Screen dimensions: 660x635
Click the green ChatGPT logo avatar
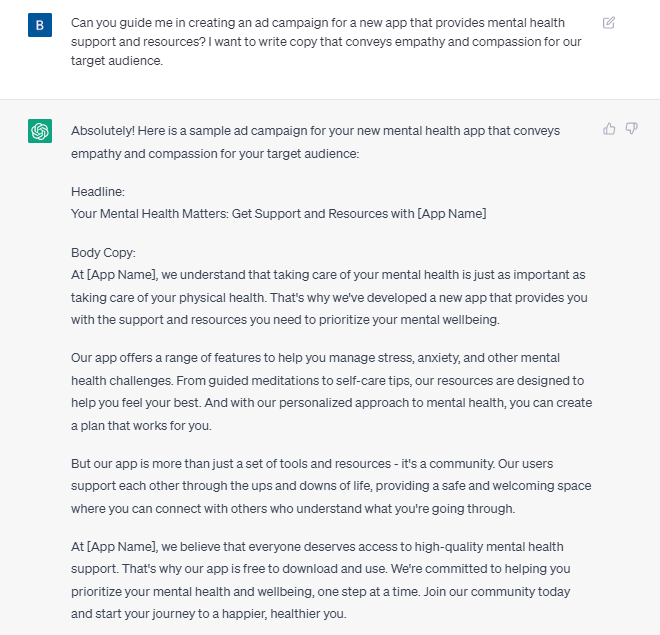click(x=40, y=131)
